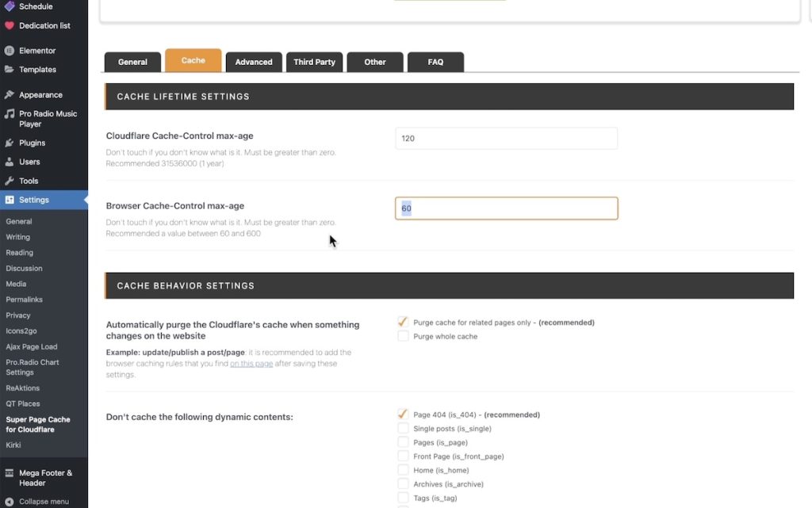Viewport: 812px width, 508px height.
Task: Check the Single posts (is_single) option
Action: tap(403, 429)
